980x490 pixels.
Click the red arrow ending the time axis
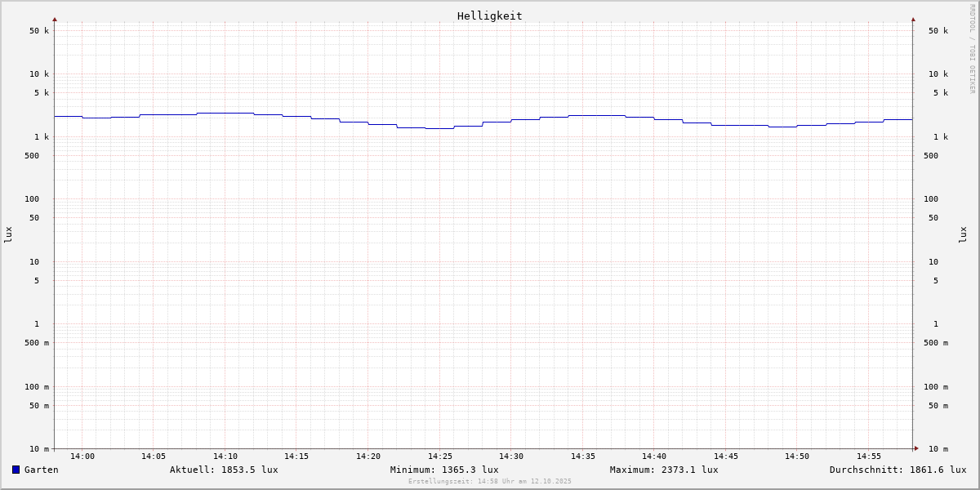(916, 448)
